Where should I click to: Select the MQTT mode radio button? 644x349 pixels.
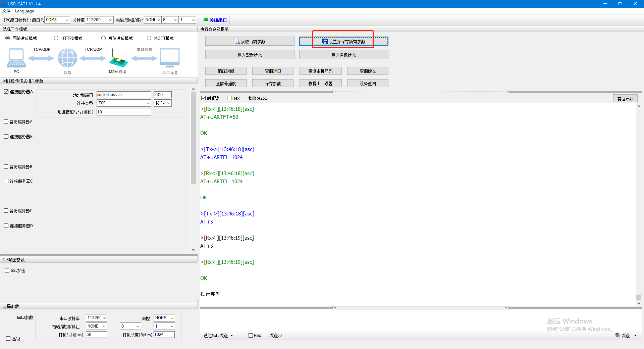coord(149,38)
